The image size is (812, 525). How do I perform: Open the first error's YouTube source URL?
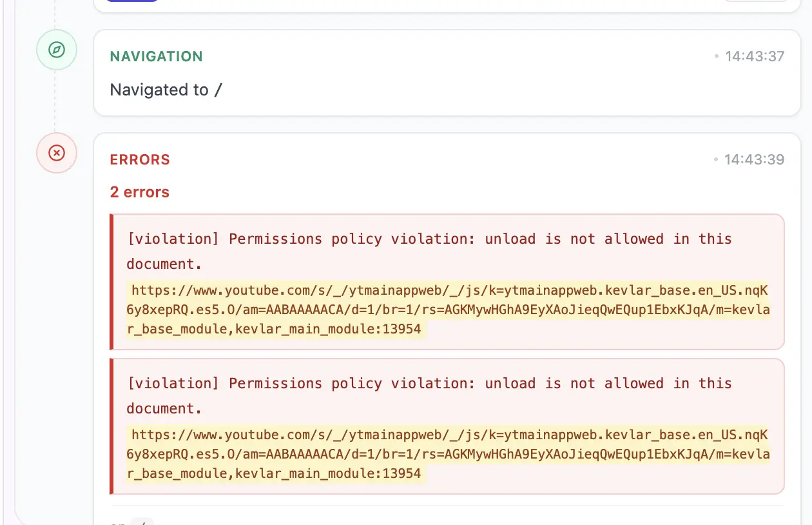[449, 310]
